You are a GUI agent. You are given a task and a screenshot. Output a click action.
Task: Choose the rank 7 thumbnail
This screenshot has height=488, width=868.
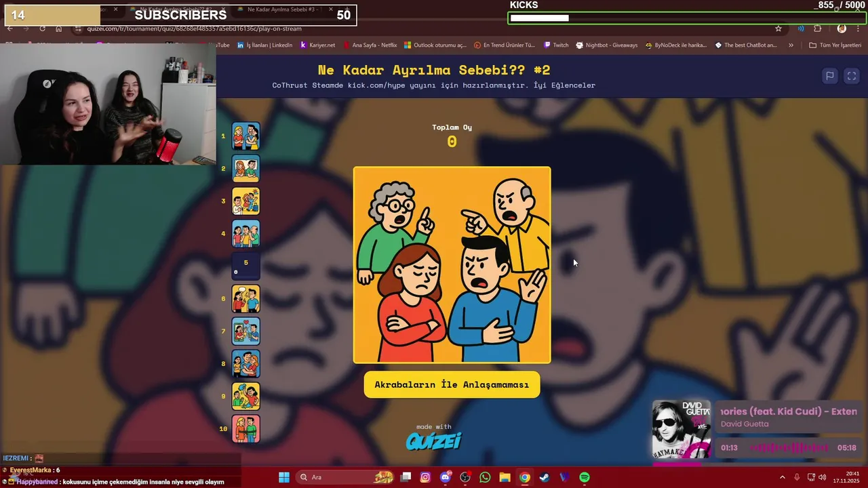(246, 331)
